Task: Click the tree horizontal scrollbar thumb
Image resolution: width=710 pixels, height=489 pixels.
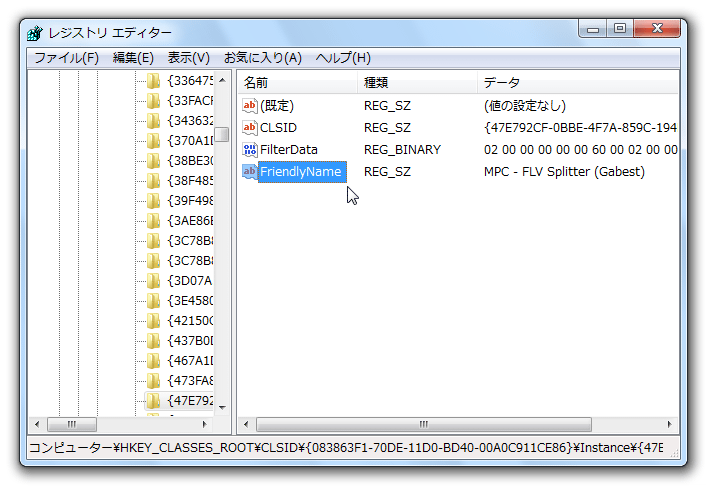Action: pyautogui.click(x=72, y=424)
